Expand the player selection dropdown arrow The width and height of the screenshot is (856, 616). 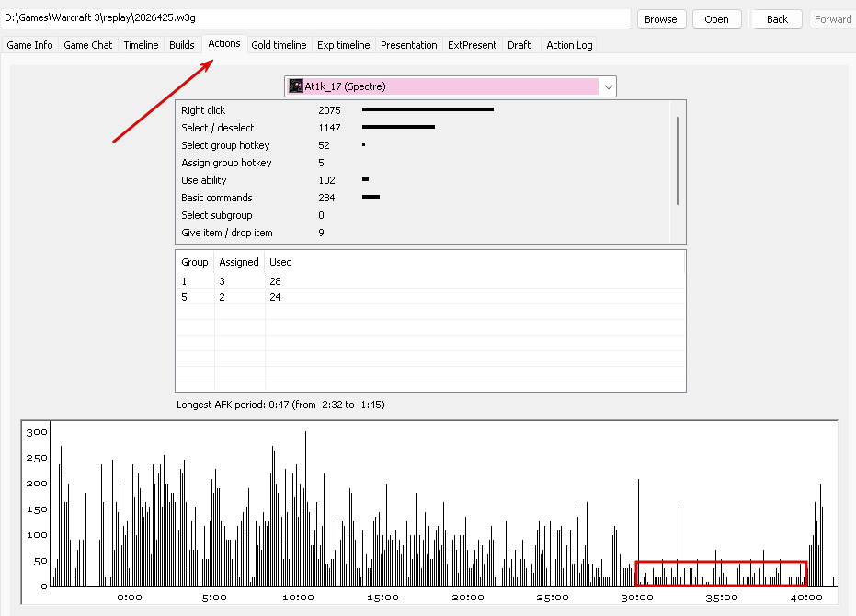pos(608,86)
